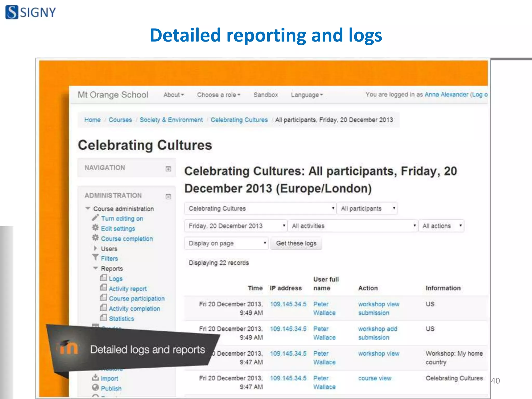532x399 pixels.
Task: Collapse the Course administration tree
Action: coord(88,208)
